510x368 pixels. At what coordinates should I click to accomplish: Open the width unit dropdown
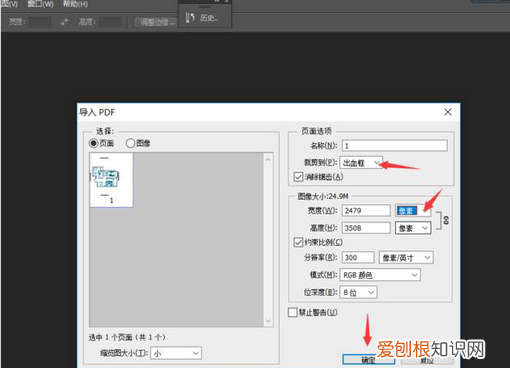[x=413, y=211]
